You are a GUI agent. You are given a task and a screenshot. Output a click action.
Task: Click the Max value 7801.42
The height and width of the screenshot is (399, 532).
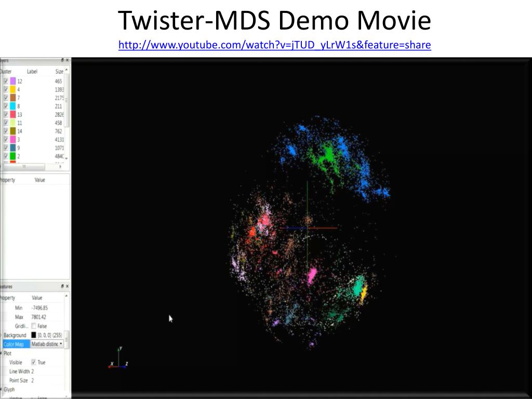38,317
